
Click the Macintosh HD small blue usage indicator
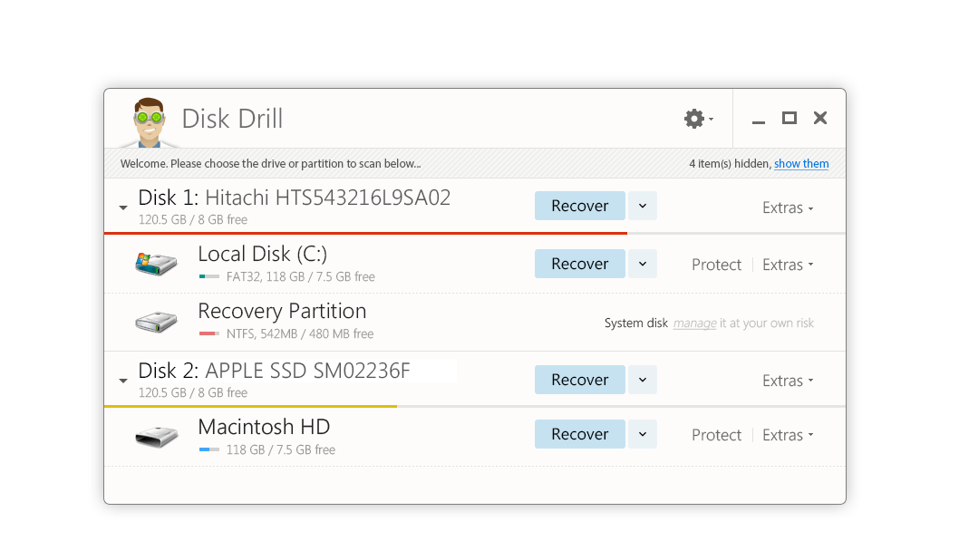[209, 450]
